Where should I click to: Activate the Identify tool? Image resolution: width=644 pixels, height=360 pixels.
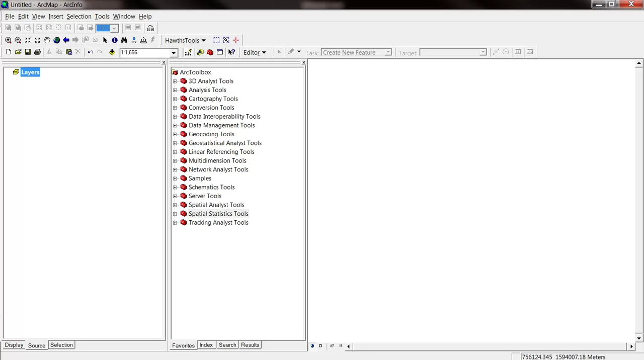(x=114, y=40)
